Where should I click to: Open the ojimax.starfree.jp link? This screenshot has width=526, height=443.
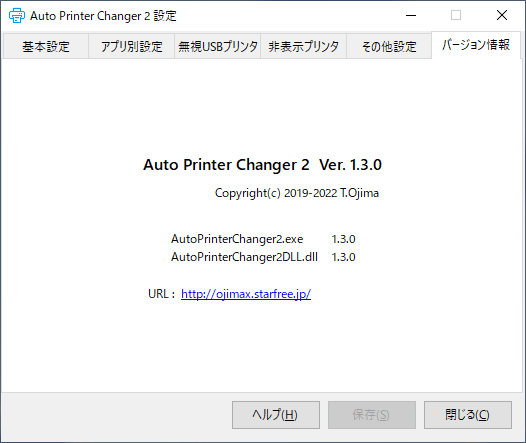(x=246, y=294)
